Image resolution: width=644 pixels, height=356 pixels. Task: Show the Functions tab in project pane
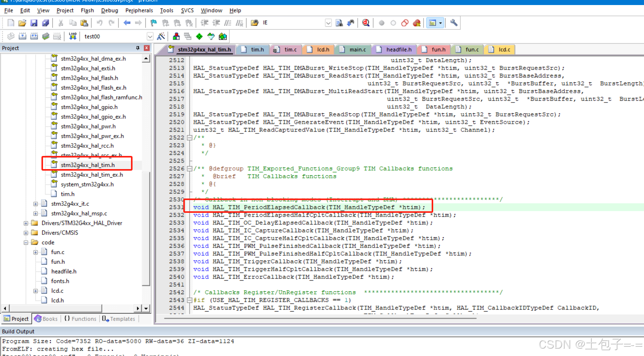pyautogui.click(x=80, y=319)
